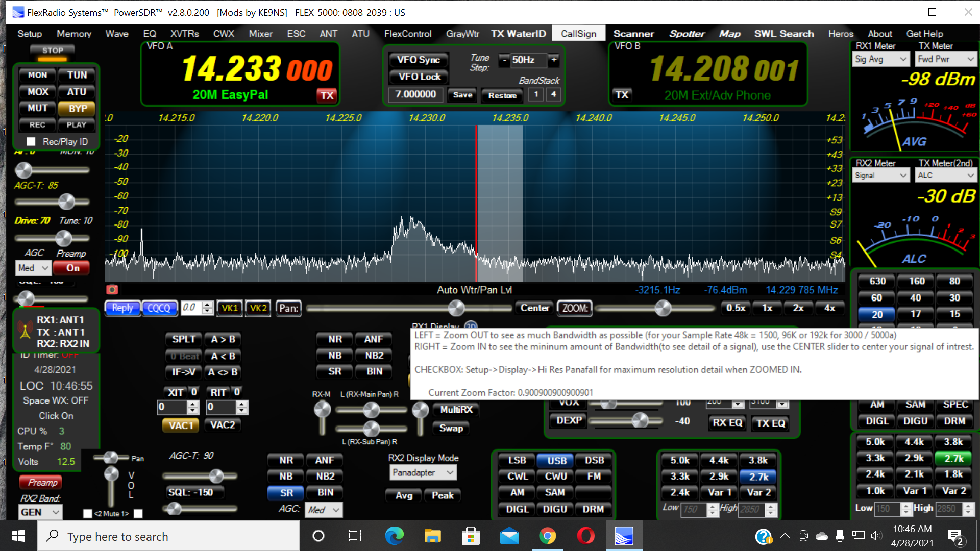This screenshot has height=551, width=980.
Task: Open the RX1 Meter Sig Avg dropdown
Action: click(x=881, y=59)
